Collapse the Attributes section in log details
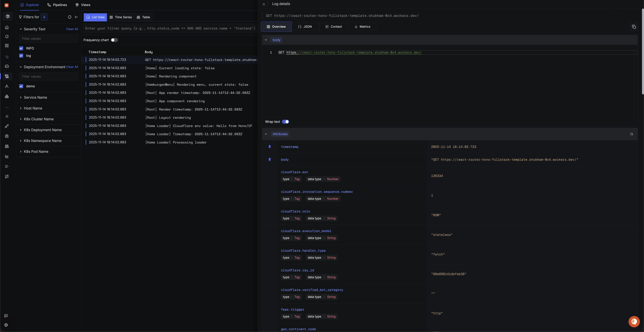 click(266, 134)
